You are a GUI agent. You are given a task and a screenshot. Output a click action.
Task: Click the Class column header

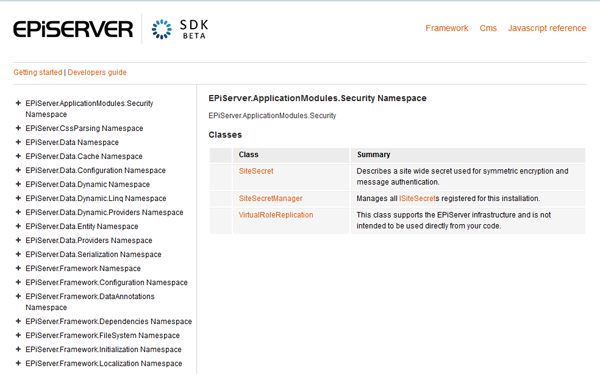point(291,155)
